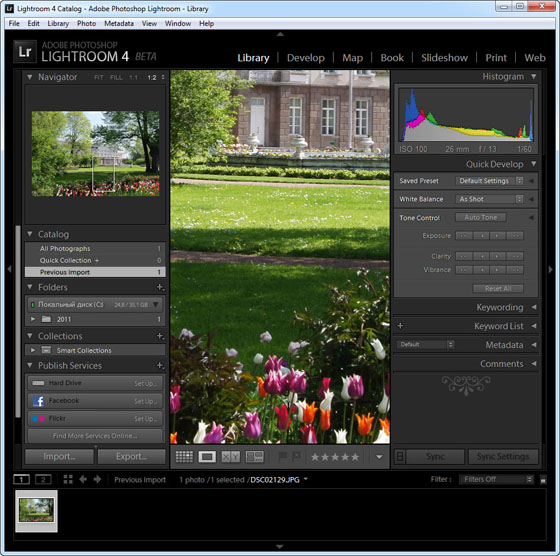
Task: Open the Photo menu
Action: (x=86, y=24)
